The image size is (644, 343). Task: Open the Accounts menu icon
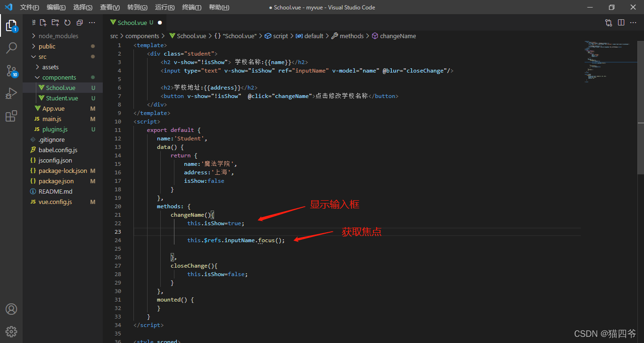click(11, 309)
